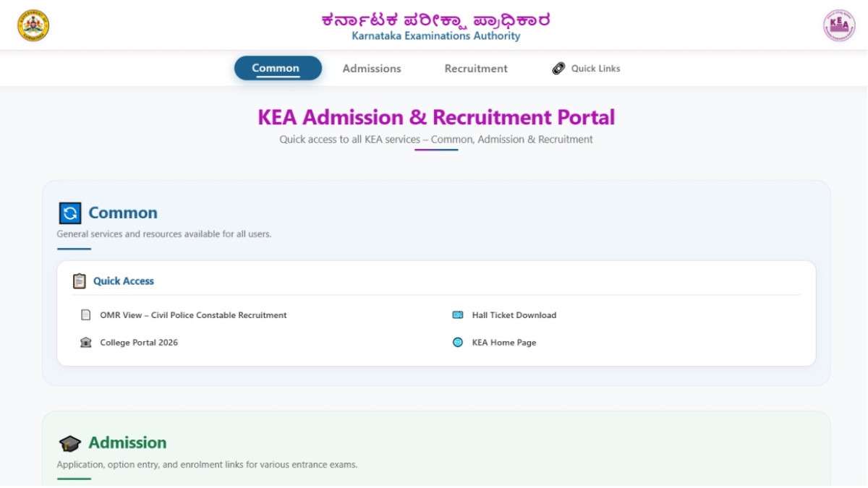Screen dimensions: 868x488
Task: Click 'Application, option entry, and enrolment links' description
Action: [x=207, y=465]
